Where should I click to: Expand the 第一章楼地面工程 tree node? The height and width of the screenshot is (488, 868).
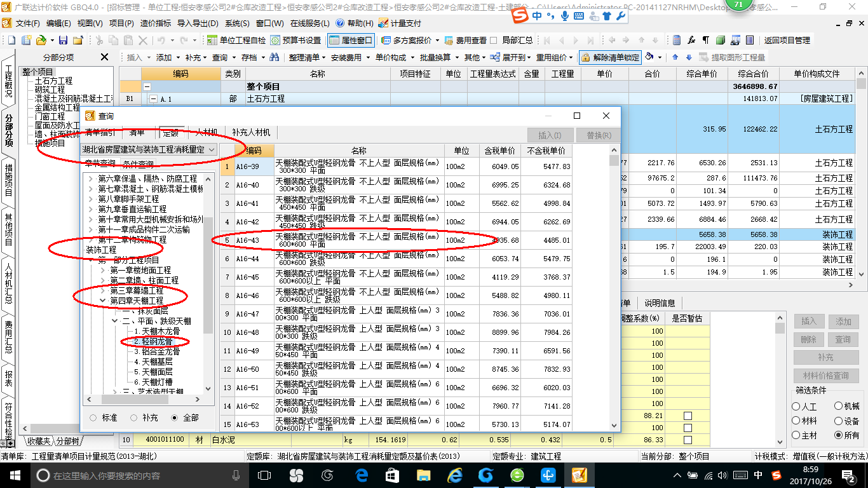102,270
